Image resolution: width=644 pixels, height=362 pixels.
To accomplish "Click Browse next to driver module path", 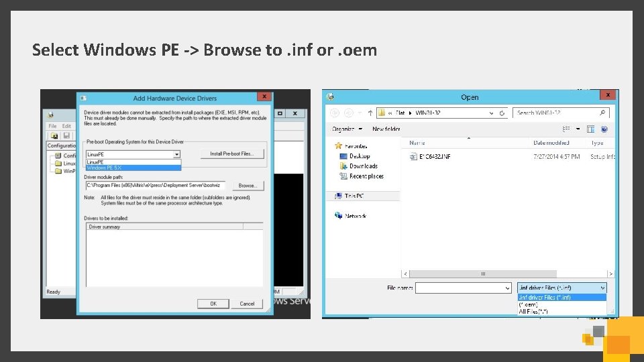I will tap(248, 186).
